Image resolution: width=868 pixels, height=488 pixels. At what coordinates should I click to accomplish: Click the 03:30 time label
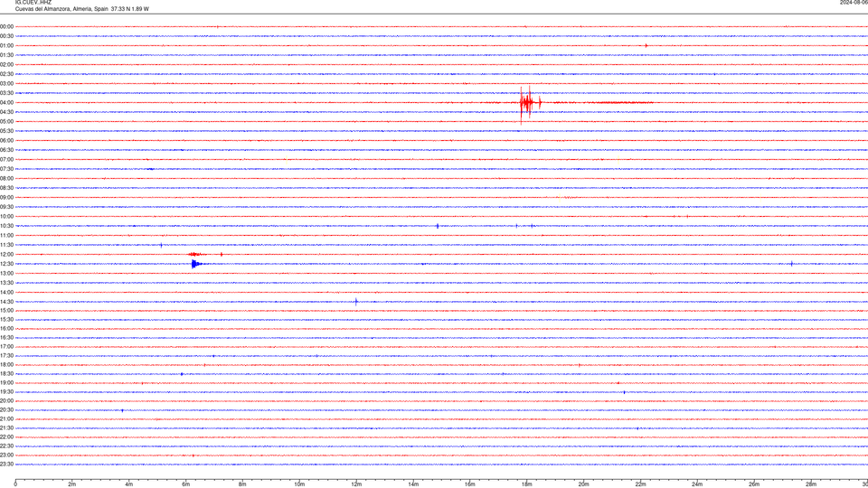pyautogui.click(x=6, y=93)
